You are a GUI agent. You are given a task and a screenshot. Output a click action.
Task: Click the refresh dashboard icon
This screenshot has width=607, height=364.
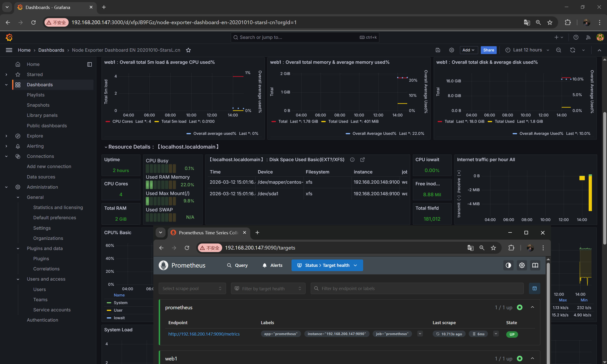[x=572, y=50]
